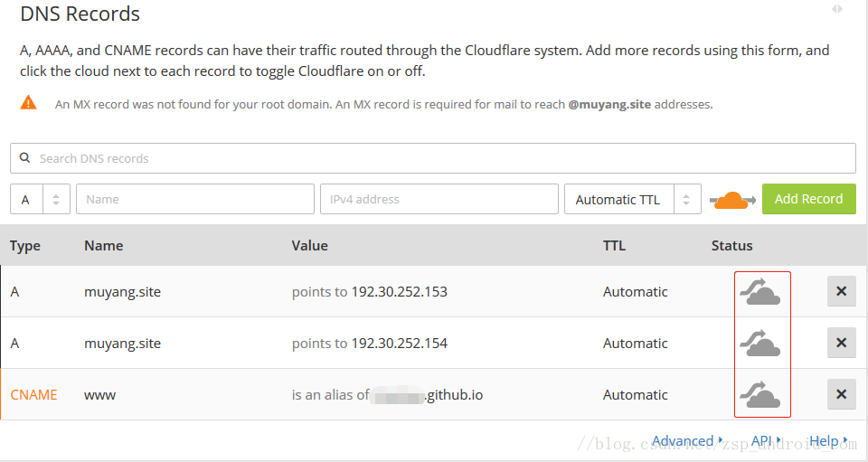Open the API link

click(x=764, y=441)
